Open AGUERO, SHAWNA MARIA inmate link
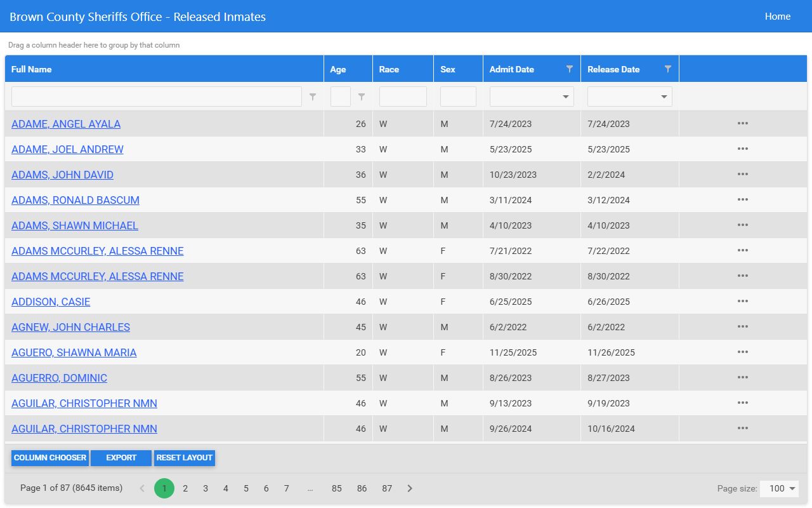The image size is (812, 508). (74, 352)
